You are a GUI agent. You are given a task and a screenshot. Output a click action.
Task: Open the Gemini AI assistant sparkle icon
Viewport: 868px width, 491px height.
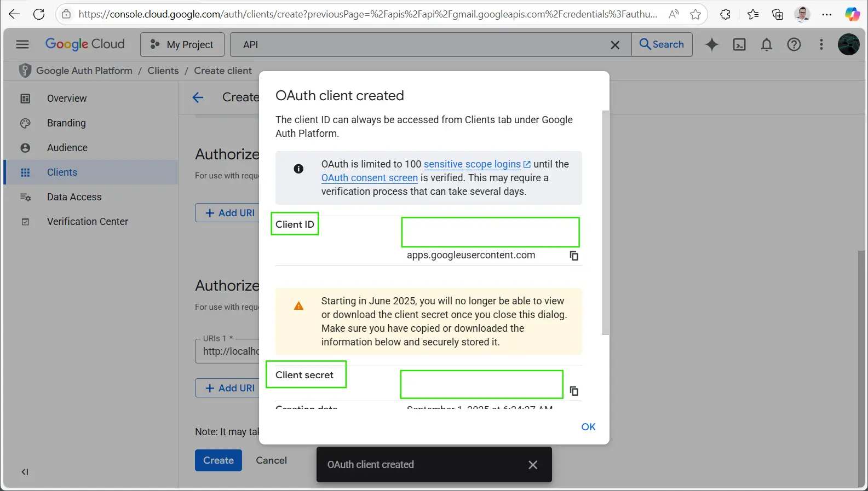tap(711, 45)
